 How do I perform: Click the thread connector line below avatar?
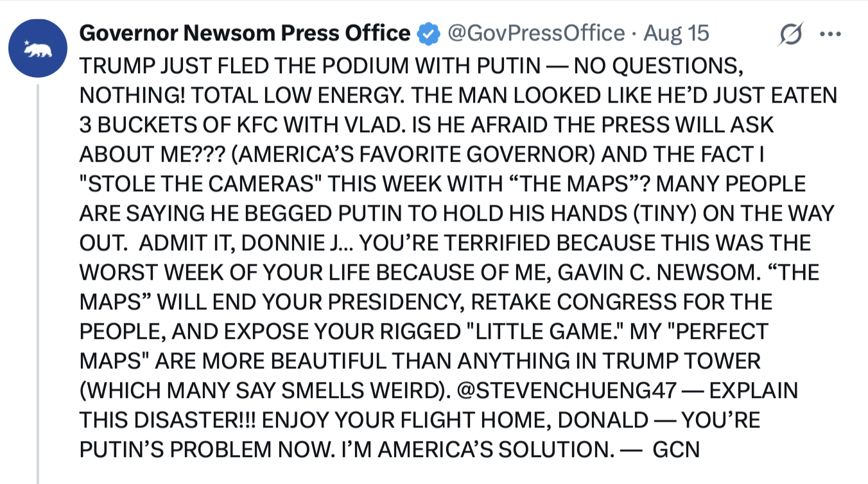[x=38, y=284]
